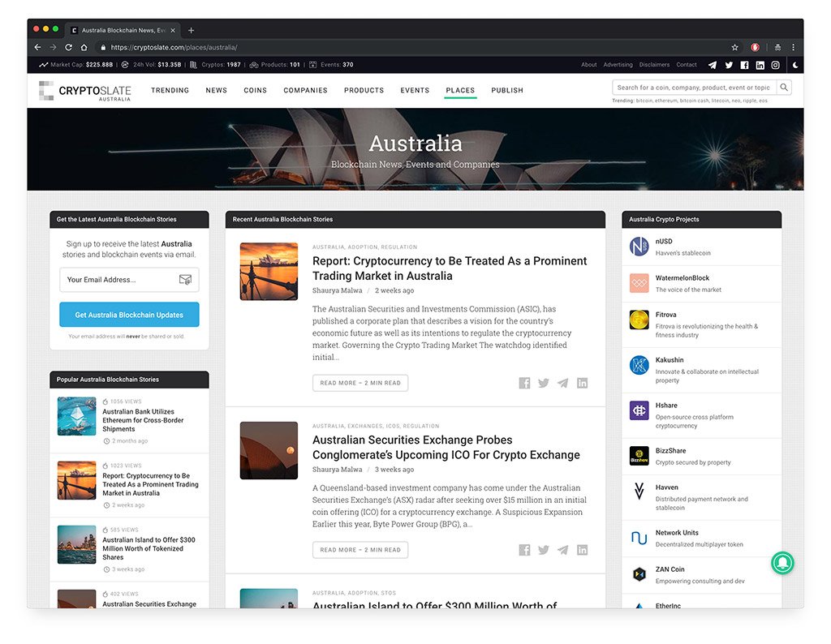Click Read More on the ASIC trading market report
The image size is (831, 644).
pos(360,383)
